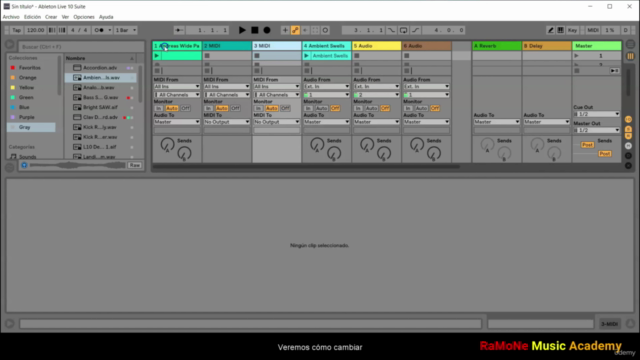640x360 pixels.
Task: Toggle the metronome button
Action: [x=99, y=30]
